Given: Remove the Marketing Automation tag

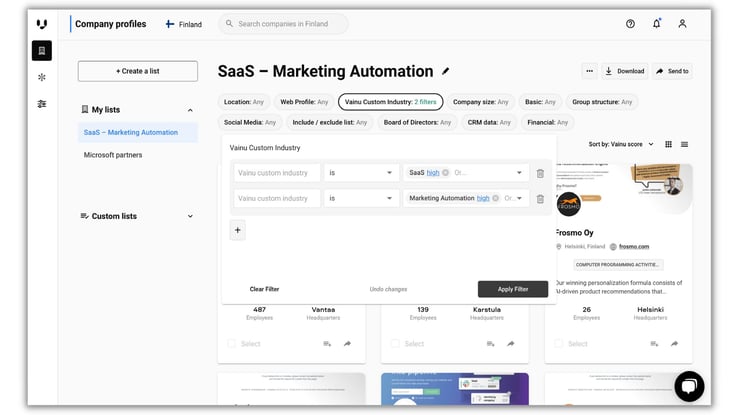Looking at the screenshot, I should tap(495, 198).
